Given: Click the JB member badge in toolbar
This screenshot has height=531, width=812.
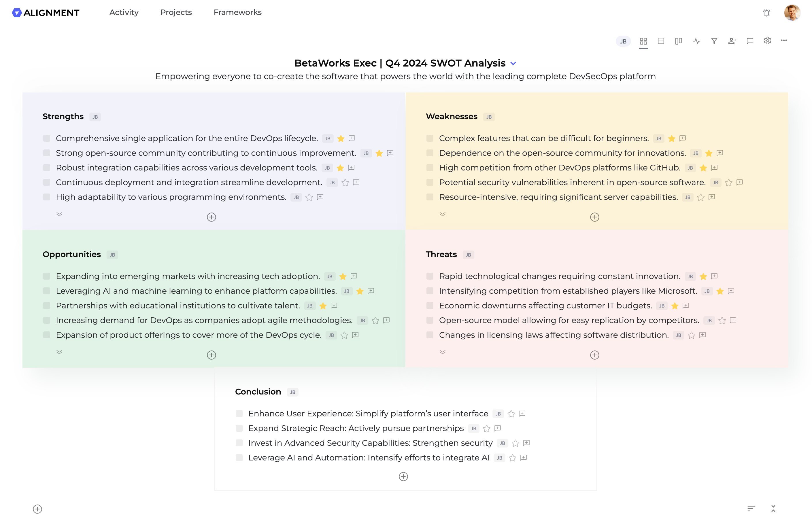Looking at the screenshot, I should (x=623, y=41).
